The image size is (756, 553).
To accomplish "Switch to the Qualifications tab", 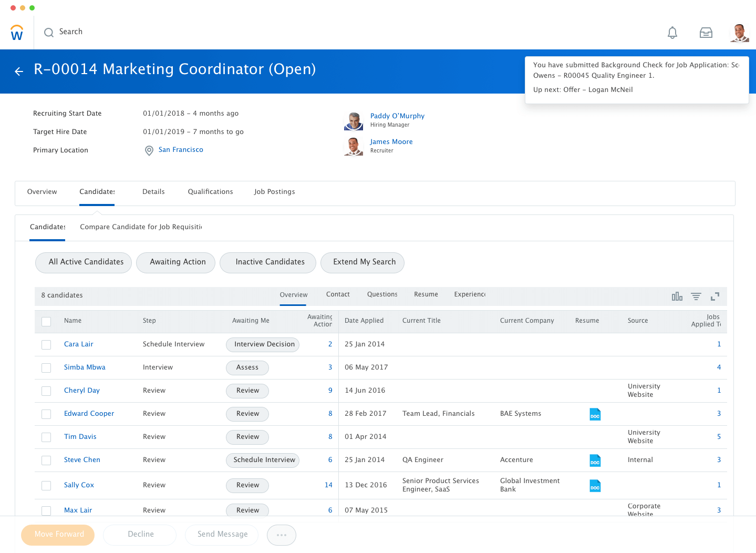I will (211, 192).
